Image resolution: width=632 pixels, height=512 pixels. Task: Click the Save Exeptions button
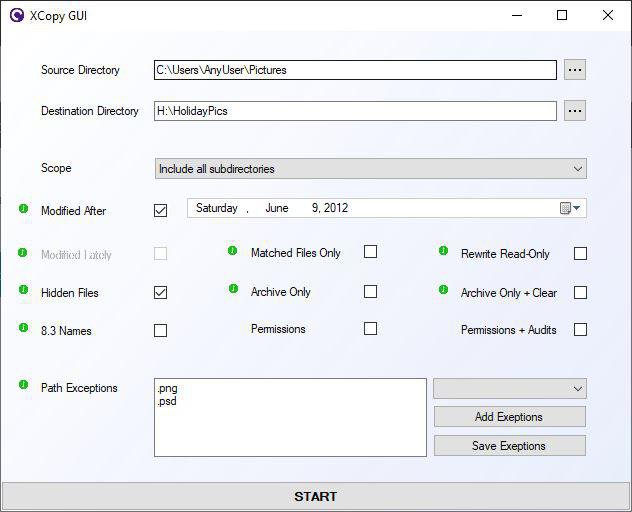click(x=510, y=445)
